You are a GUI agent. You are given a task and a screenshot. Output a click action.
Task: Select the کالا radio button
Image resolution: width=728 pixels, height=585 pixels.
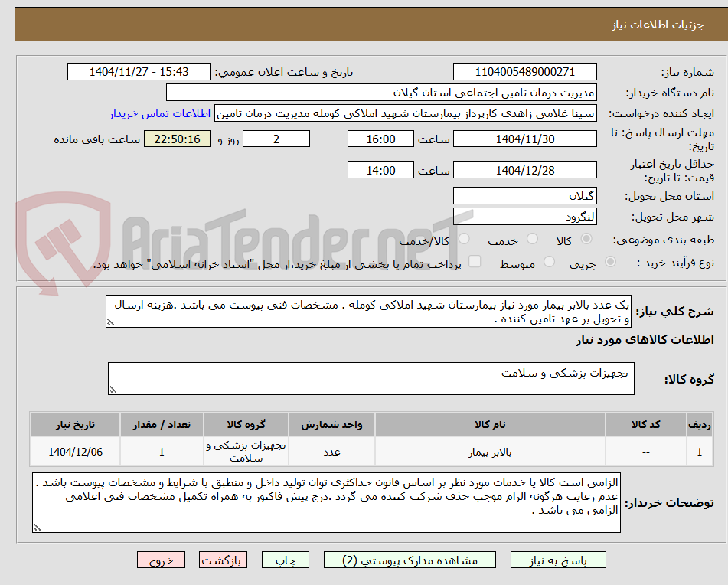point(586,239)
